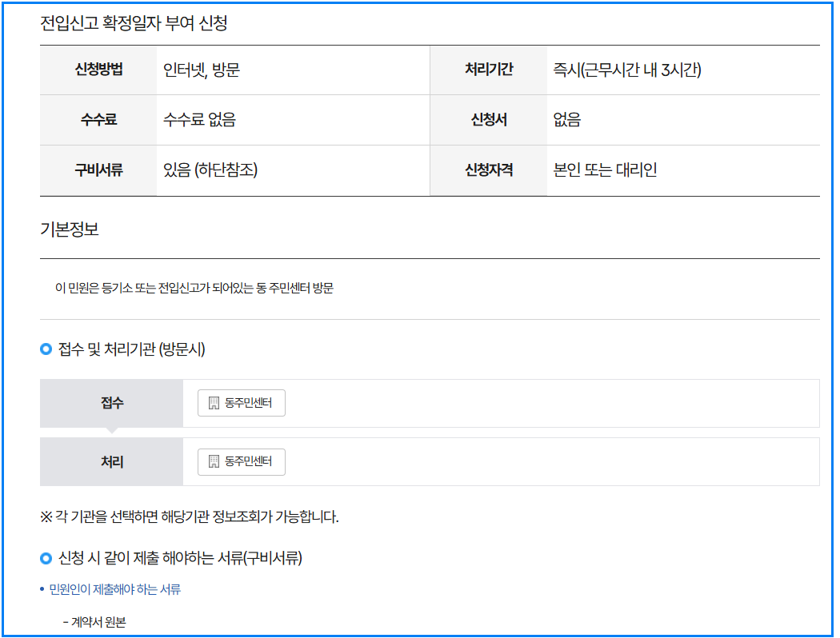Click the 신청서 header cell
Screen dimensions: 840x638
[x=489, y=120]
